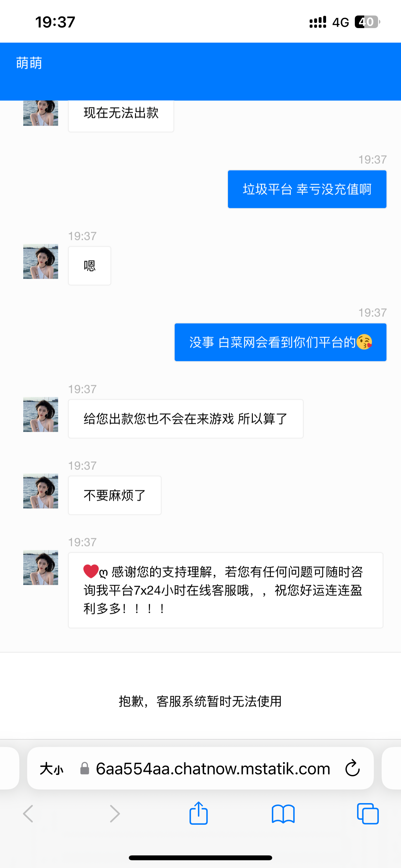The width and height of the screenshot is (401, 868).
Task: Tap the 感谢您的支持理解 message bubble
Action: click(x=225, y=590)
